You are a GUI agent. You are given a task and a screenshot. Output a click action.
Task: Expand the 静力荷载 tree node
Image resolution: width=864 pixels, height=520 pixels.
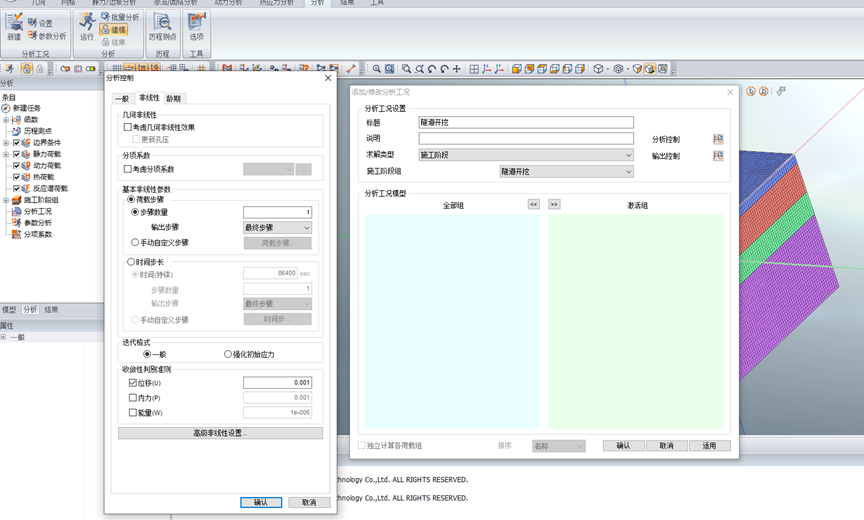coord(6,154)
